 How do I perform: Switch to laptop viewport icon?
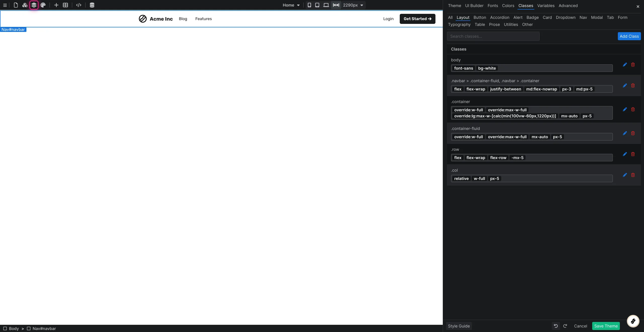coord(326,5)
